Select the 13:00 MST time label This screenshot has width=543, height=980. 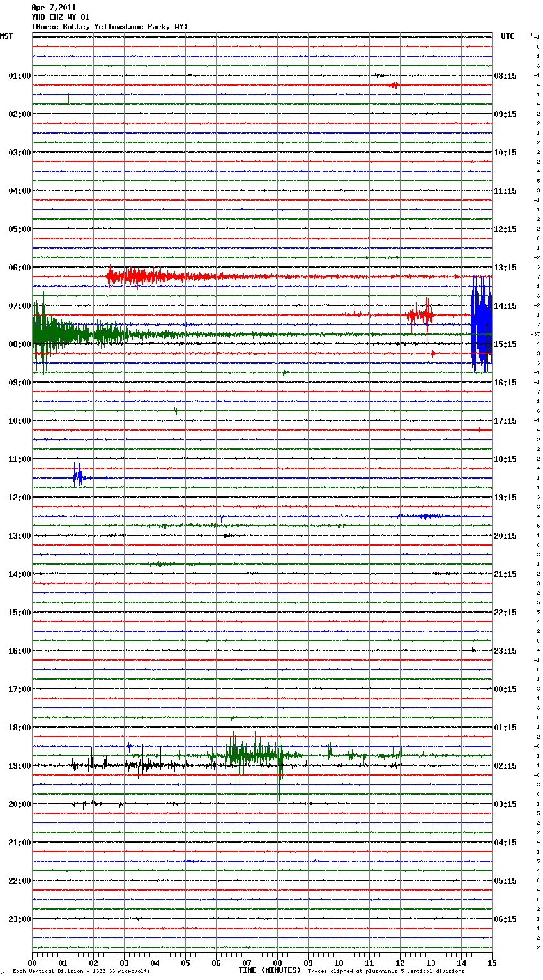20,536
